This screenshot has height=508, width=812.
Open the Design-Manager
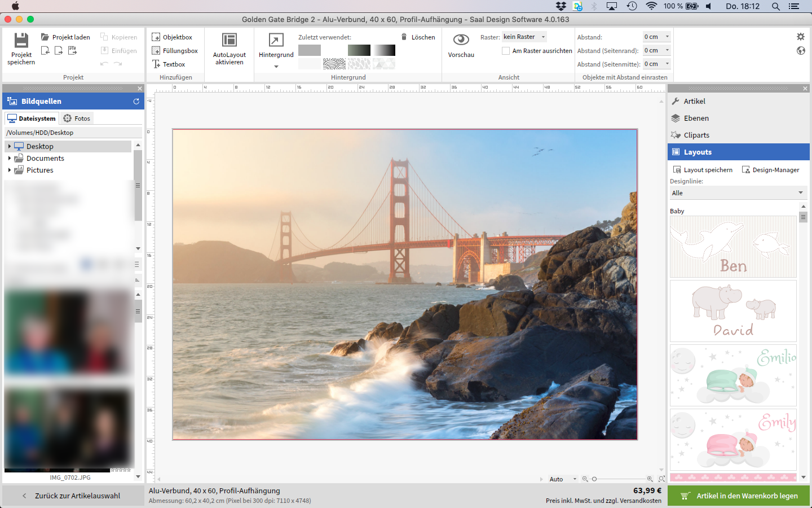pos(770,170)
